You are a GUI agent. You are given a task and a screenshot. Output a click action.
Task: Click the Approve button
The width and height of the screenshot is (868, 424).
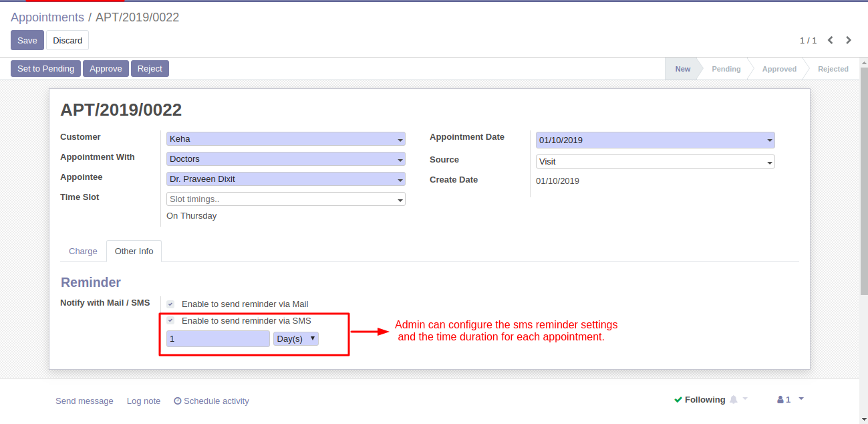pos(106,69)
